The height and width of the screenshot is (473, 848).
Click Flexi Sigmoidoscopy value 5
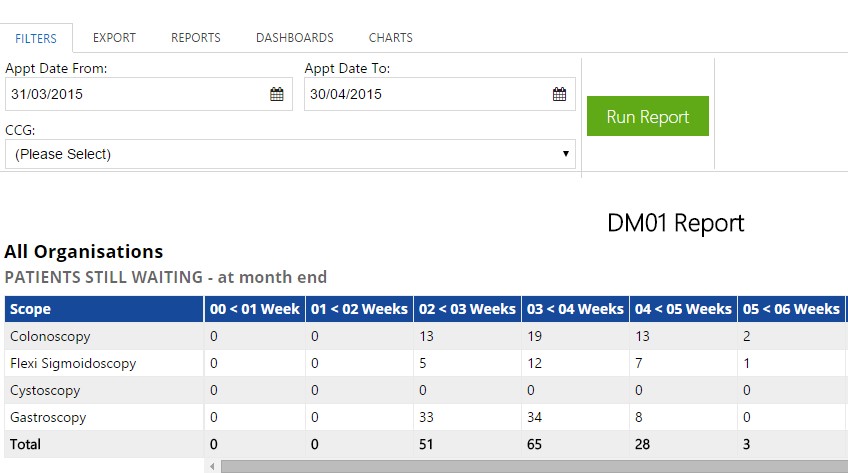tap(422, 363)
